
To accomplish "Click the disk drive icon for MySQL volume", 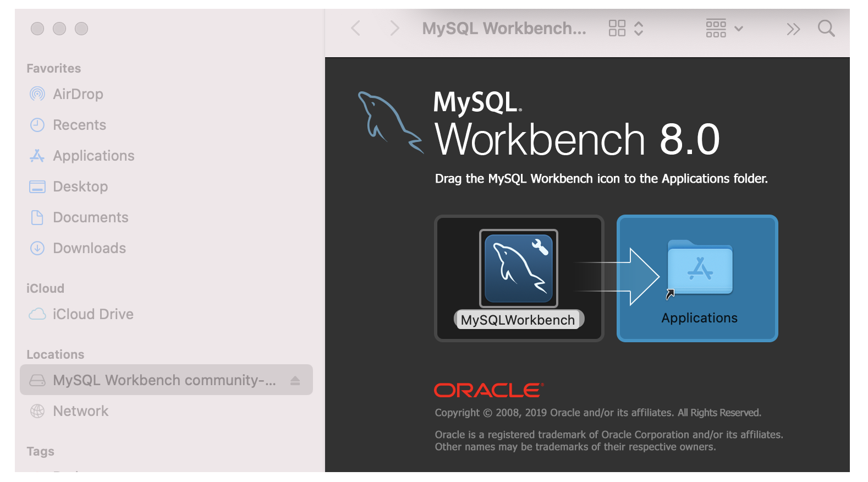I will click(37, 380).
